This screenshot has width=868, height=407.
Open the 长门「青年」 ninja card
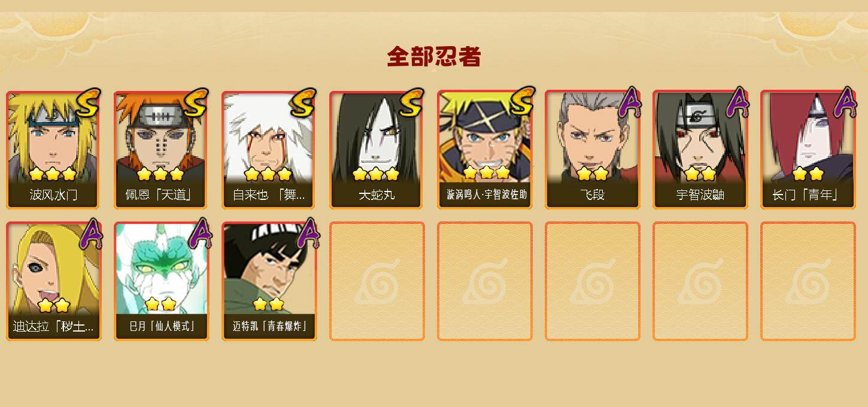[x=808, y=150]
